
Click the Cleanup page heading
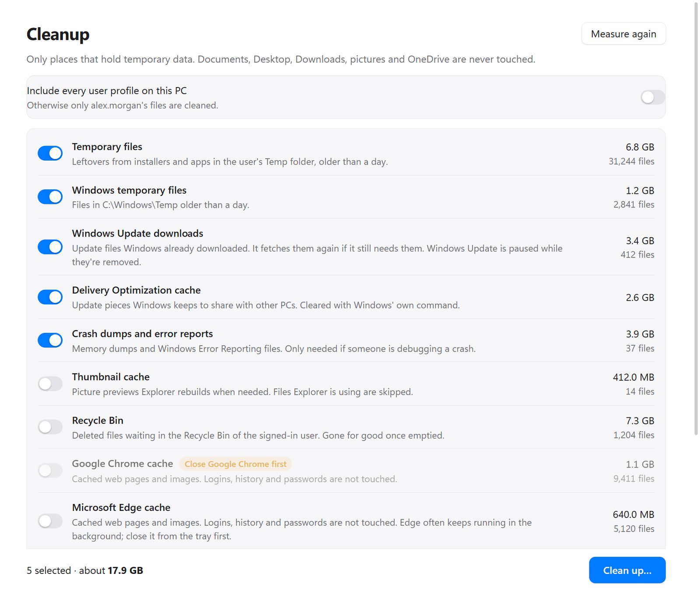click(58, 34)
